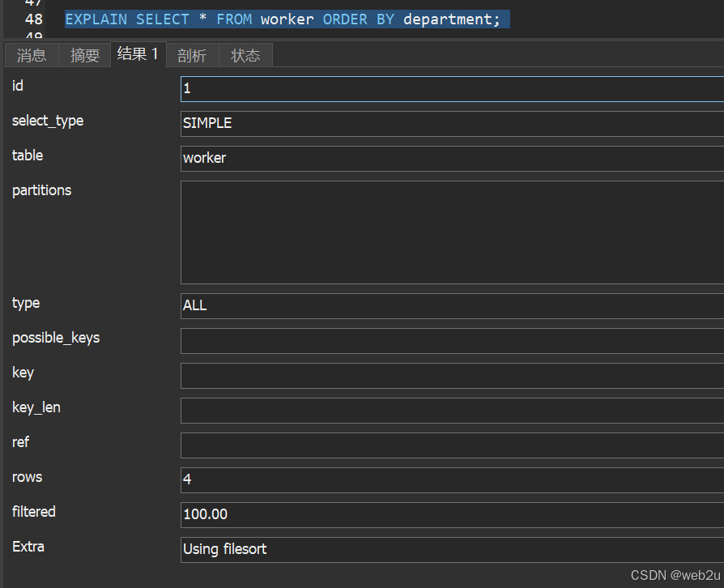Switch to the 消息 tab
724x588 pixels.
[x=32, y=55]
